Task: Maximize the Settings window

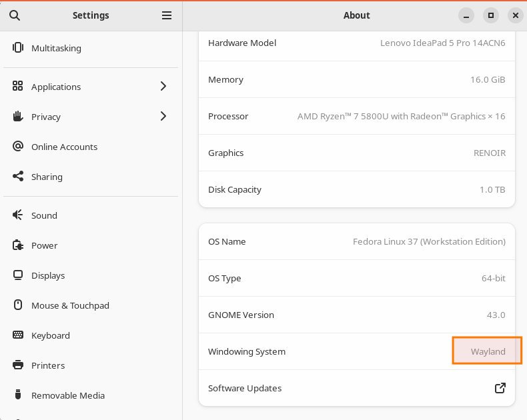Action: (490, 15)
